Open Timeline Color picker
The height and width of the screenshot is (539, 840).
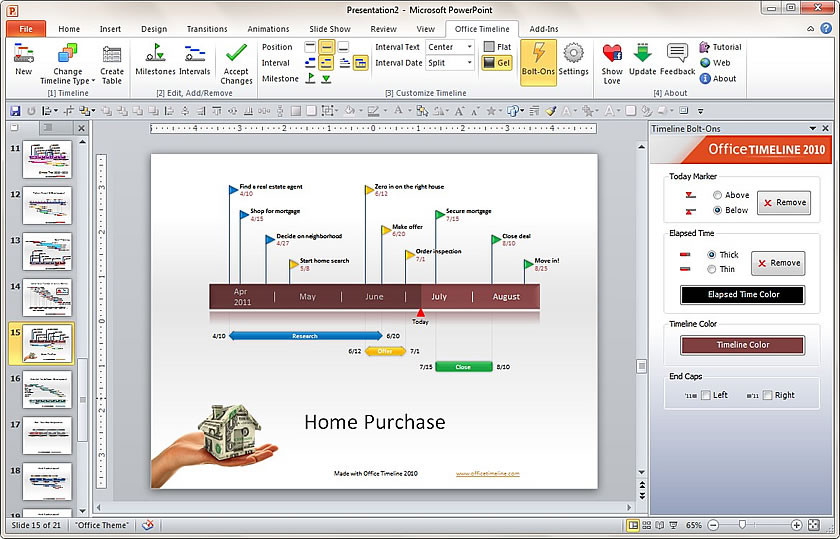point(742,345)
